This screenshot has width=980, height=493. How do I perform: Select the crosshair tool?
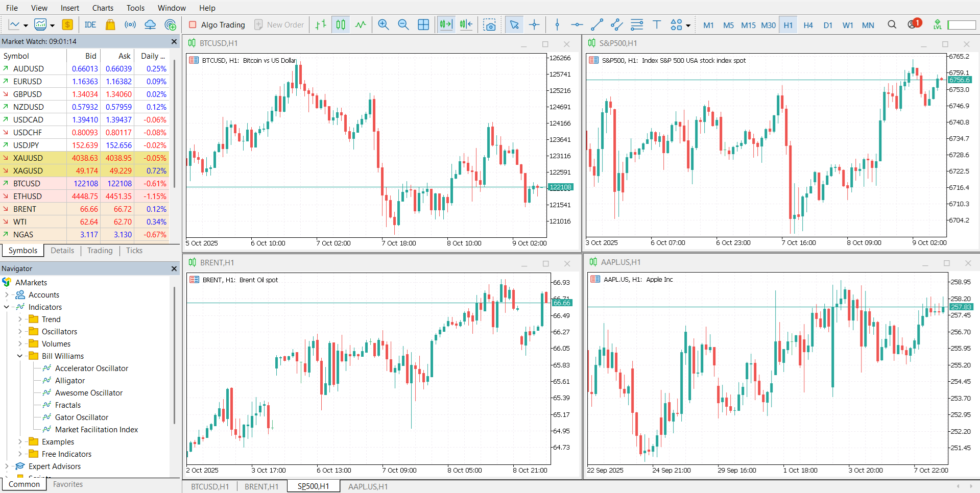click(x=534, y=24)
